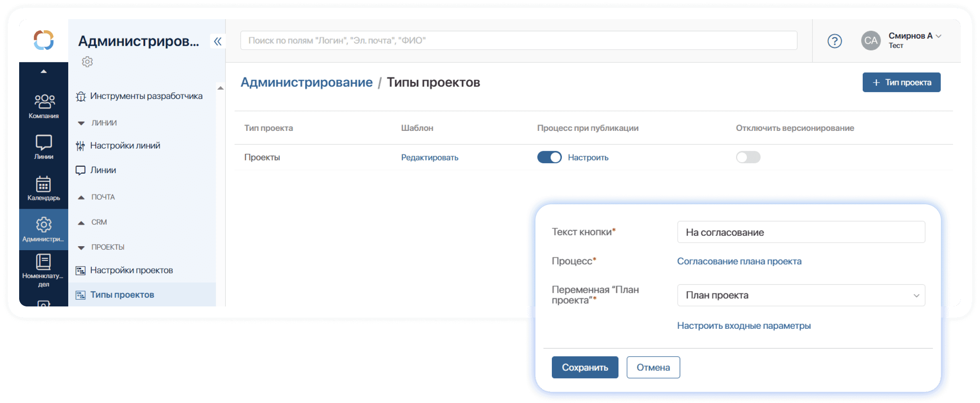Open Настройки проектов menu item
This screenshot has width=980, height=403.
pos(131,271)
